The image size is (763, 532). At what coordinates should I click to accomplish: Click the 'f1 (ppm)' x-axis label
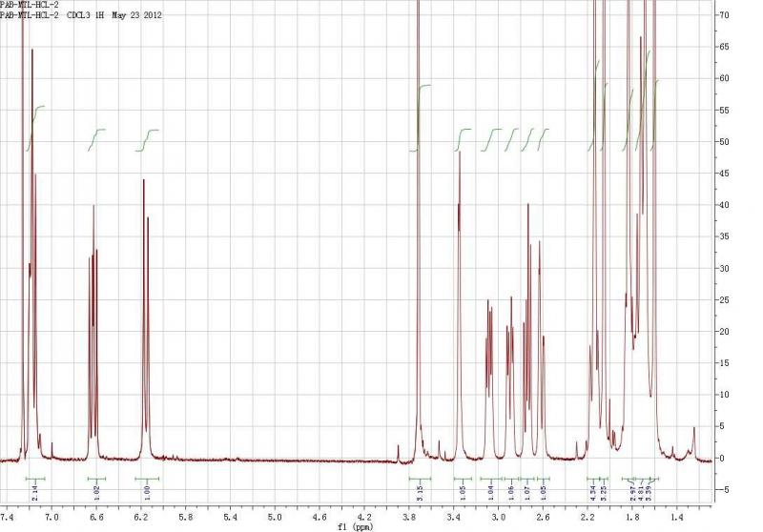click(356, 527)
